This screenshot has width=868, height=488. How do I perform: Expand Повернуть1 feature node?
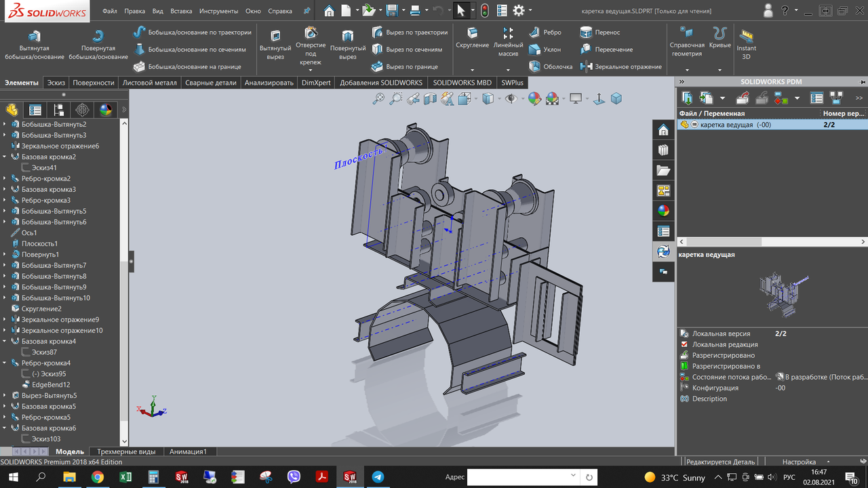tap(5, 254)
